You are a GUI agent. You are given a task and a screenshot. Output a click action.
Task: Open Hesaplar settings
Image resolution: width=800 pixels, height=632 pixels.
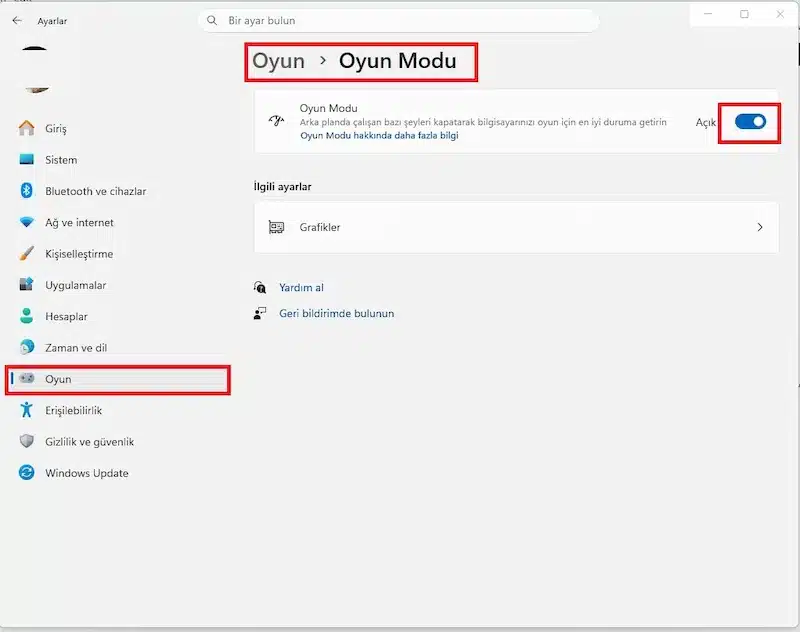pos(117,316)
